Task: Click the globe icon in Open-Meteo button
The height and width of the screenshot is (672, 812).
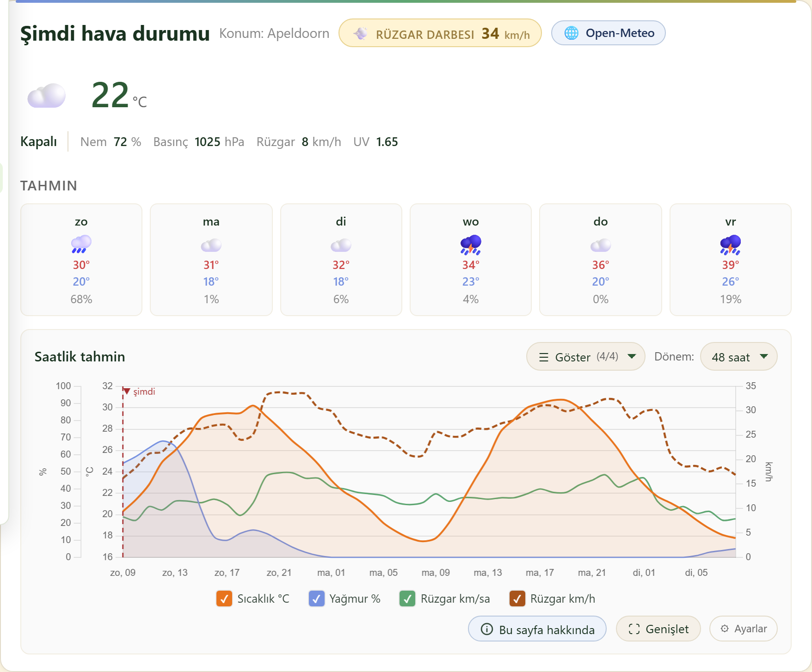Action: pos(572,33)
